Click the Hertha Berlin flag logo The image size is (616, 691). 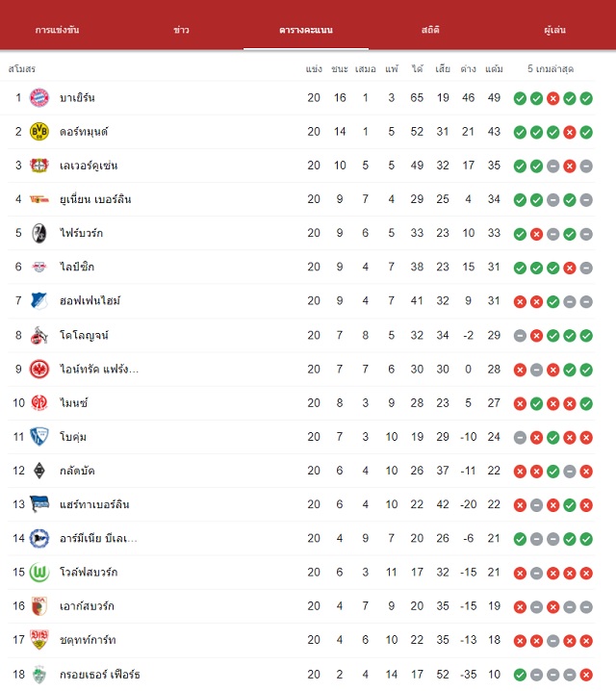[x=39, y=504]
